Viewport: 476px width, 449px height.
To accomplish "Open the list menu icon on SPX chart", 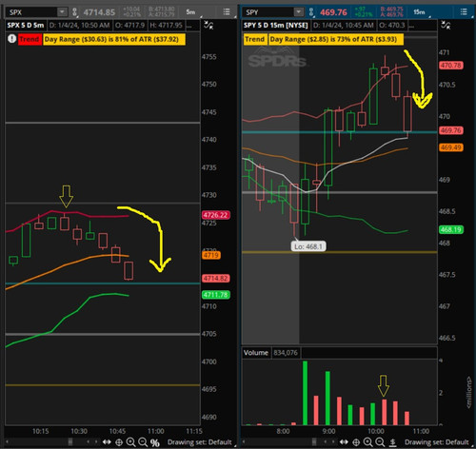I will coord(227,12).
